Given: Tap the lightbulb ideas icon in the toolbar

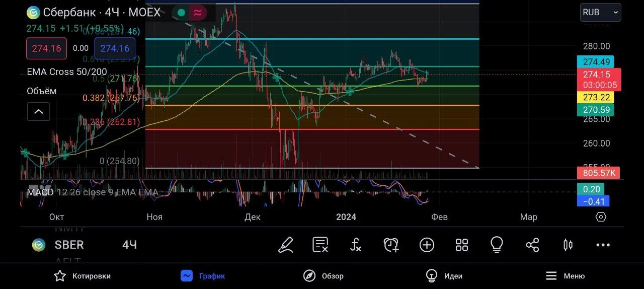Looking at the screenshot, I should point(497,245).
